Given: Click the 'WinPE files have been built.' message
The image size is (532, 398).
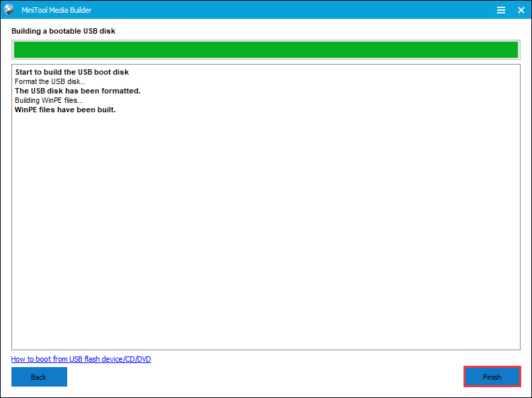Looking at the screenshot, I should 65,110.
